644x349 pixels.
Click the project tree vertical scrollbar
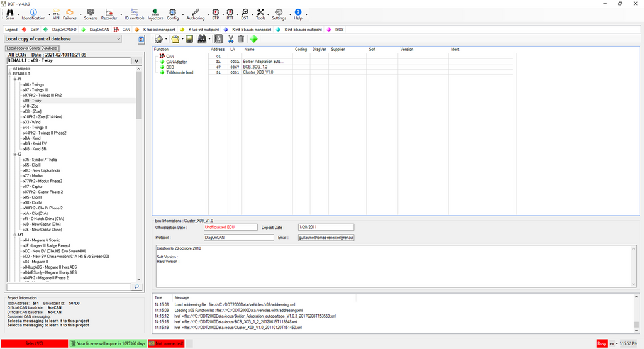[x=138, y=174]
